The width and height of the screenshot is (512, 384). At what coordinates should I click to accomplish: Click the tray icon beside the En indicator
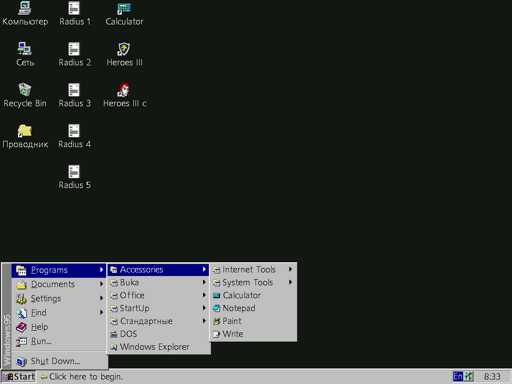[x=469, y=376]
